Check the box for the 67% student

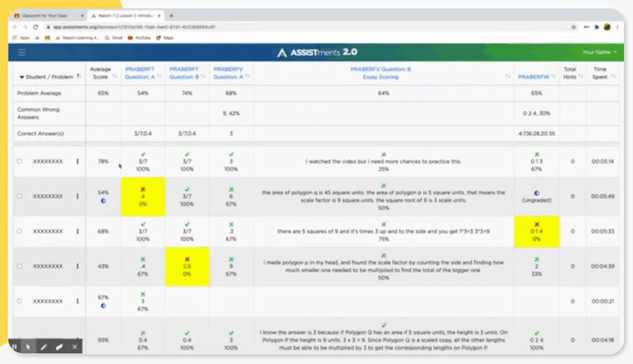pyautogui.click(x=20, y=301)
